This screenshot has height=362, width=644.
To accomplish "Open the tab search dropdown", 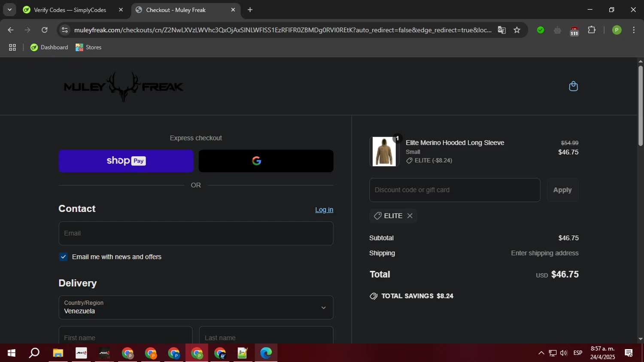I will [9, 10].
